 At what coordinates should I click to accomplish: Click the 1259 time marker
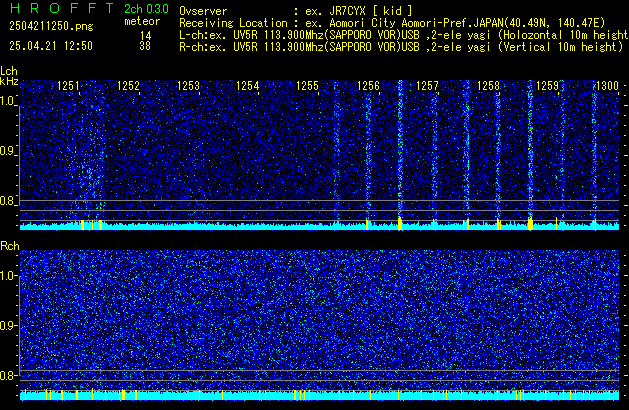tap(548, 86)
